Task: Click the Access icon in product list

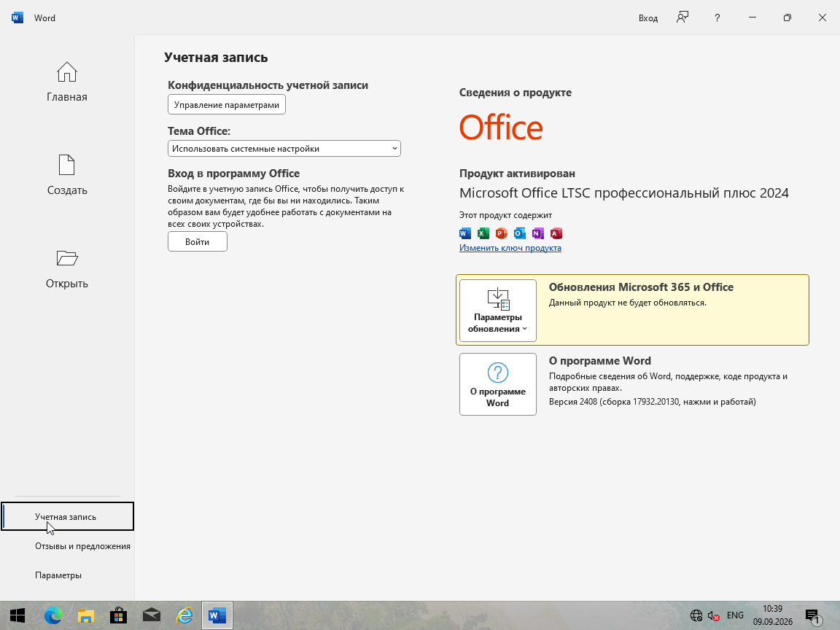Action: coord(556,233)
